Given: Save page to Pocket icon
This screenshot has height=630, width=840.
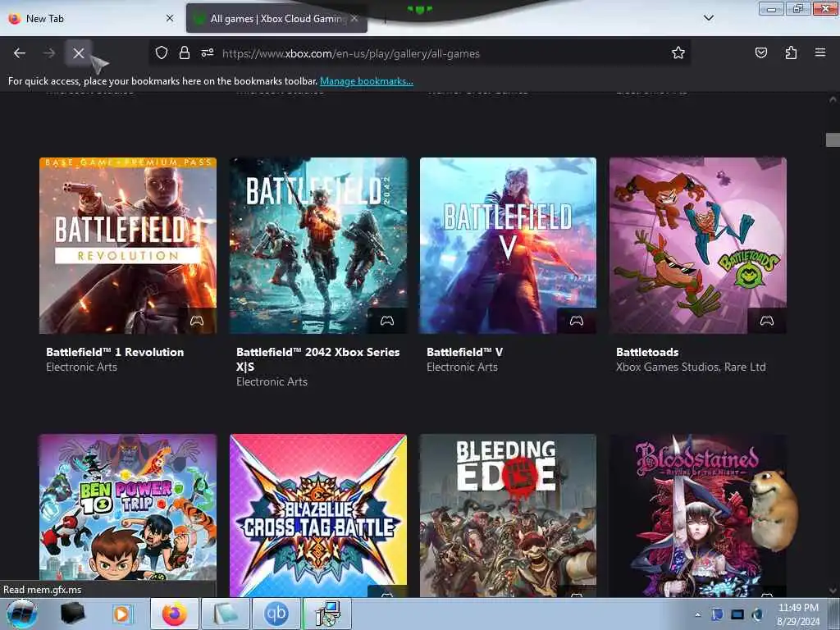Looking at the screenshot, I should [x=760, y=52].
